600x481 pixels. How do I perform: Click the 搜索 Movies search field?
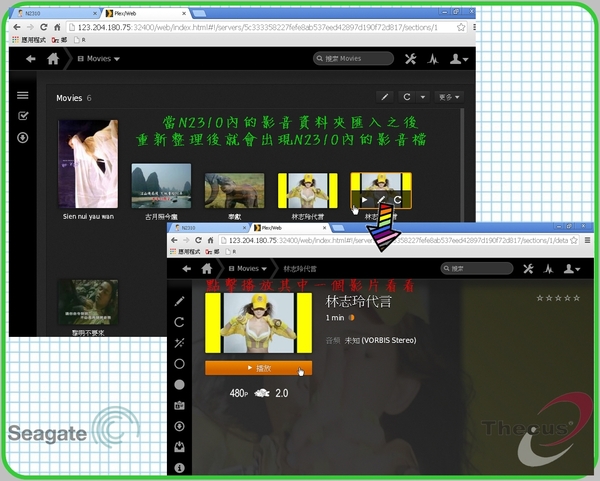353,59
